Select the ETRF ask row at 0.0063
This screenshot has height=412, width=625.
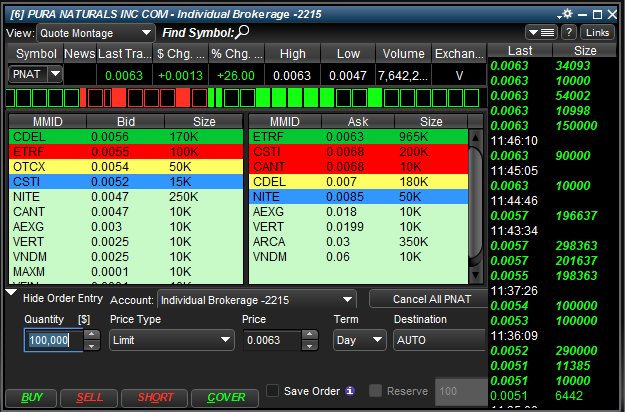pos(358,137)
